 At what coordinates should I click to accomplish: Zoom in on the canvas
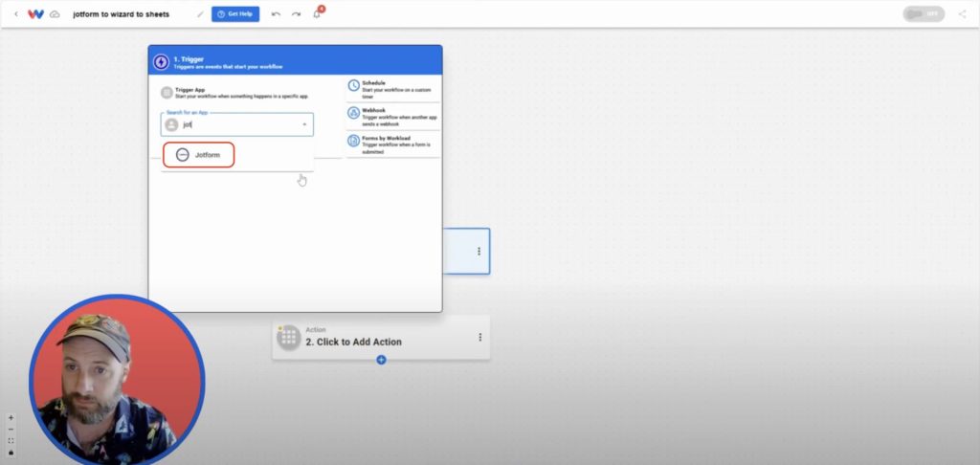(11, 417)
